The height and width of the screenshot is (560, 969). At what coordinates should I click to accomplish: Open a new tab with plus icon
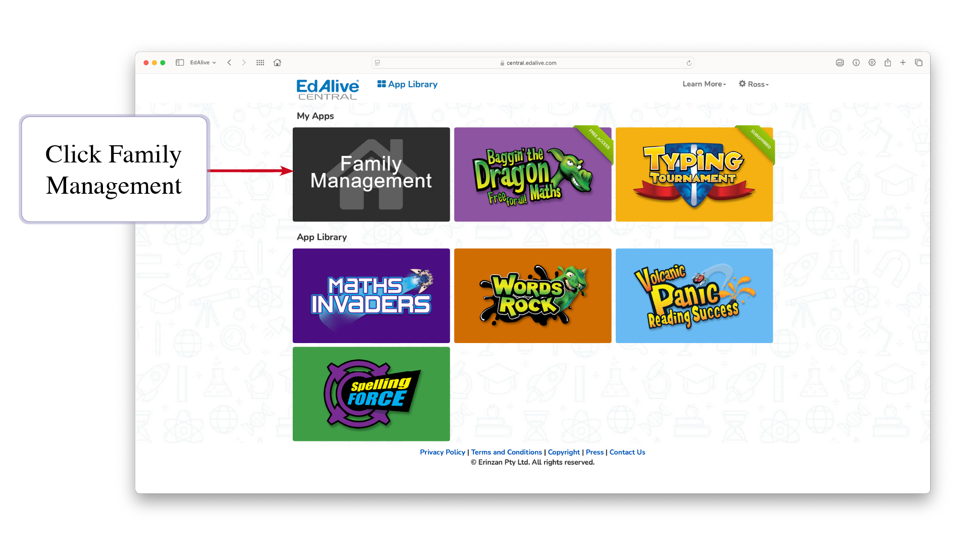click(x=903, y=63)
